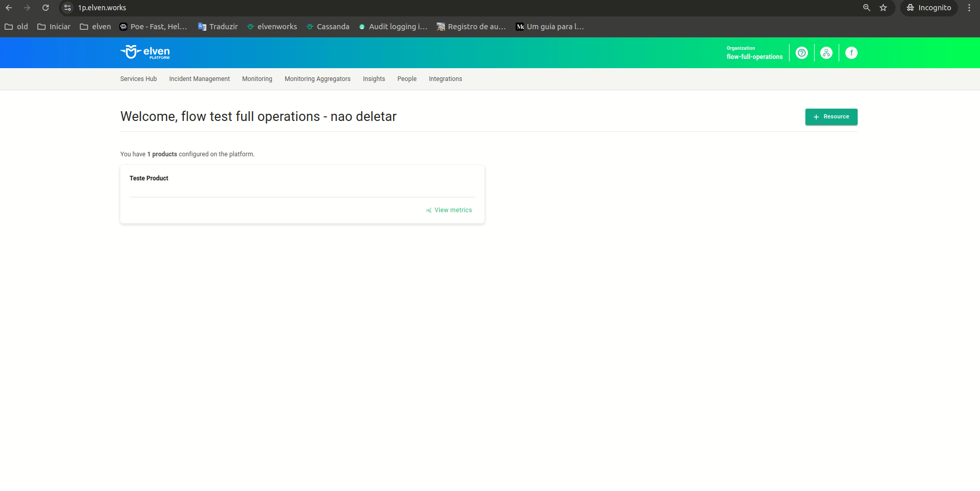Viewport: 980px width, 491px height.
Task: Bookmark this page with star icon
Action: [x=883, y=8]
